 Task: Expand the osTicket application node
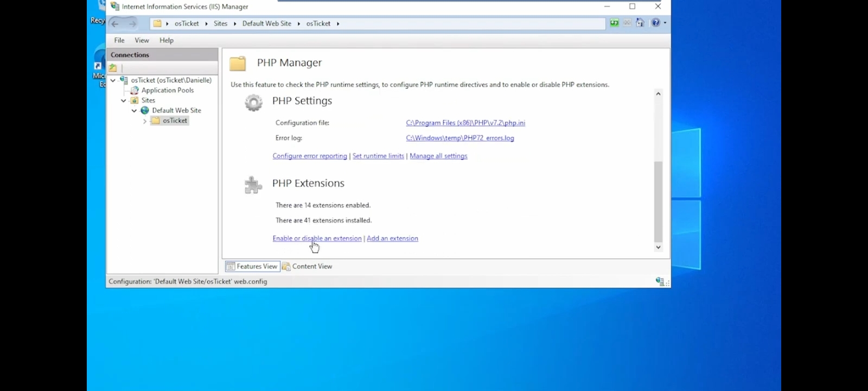point(145,121)
